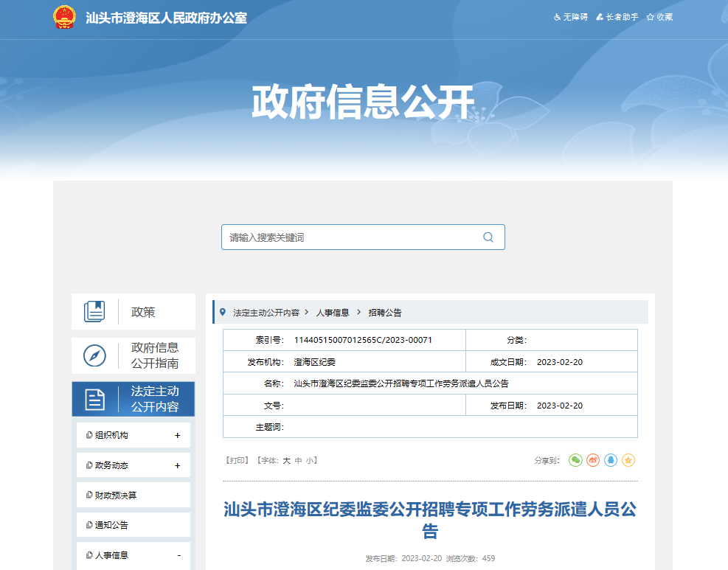Select small font size 小
The image size is (728, 570).
coord(310,460)
